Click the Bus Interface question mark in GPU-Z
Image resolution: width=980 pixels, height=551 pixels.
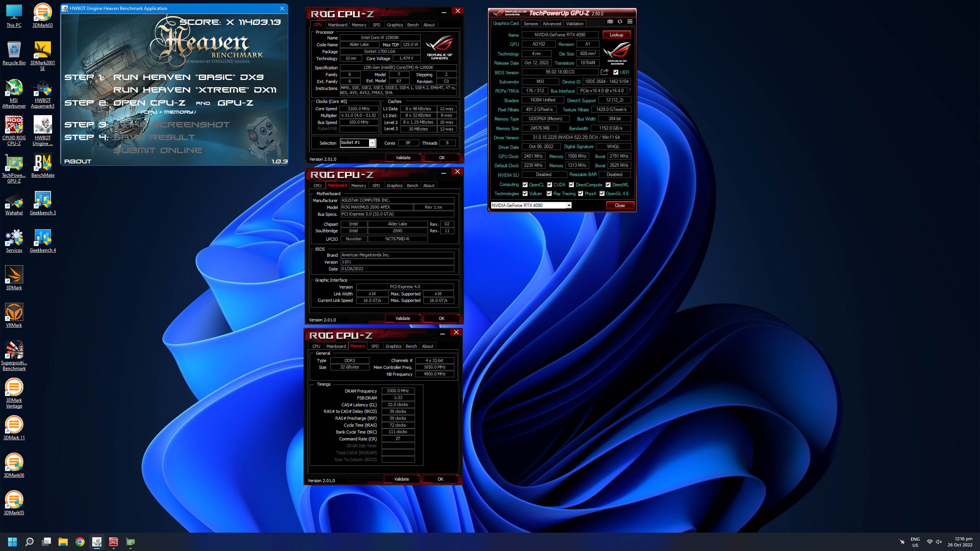630,91
